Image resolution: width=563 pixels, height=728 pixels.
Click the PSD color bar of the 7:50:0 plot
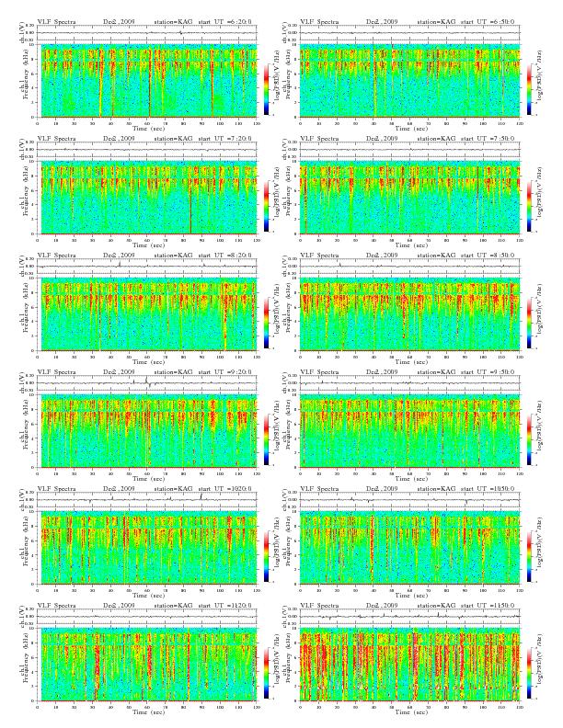click(530, 206)
